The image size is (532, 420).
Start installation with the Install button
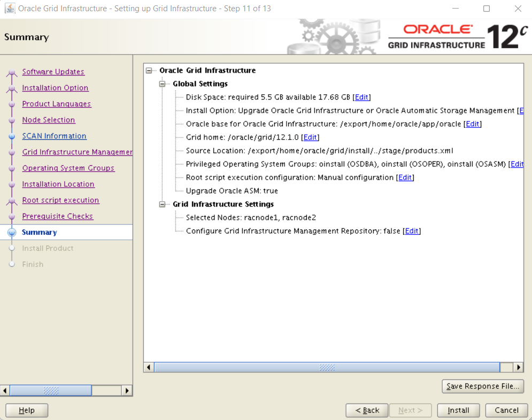pyautogui.click(x=458, y=410)
